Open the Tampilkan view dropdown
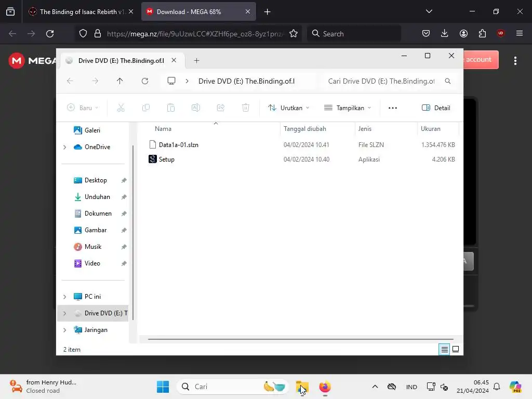Image resolution: width=532 pixels, height=399 pixels. (x=348, y=108)
